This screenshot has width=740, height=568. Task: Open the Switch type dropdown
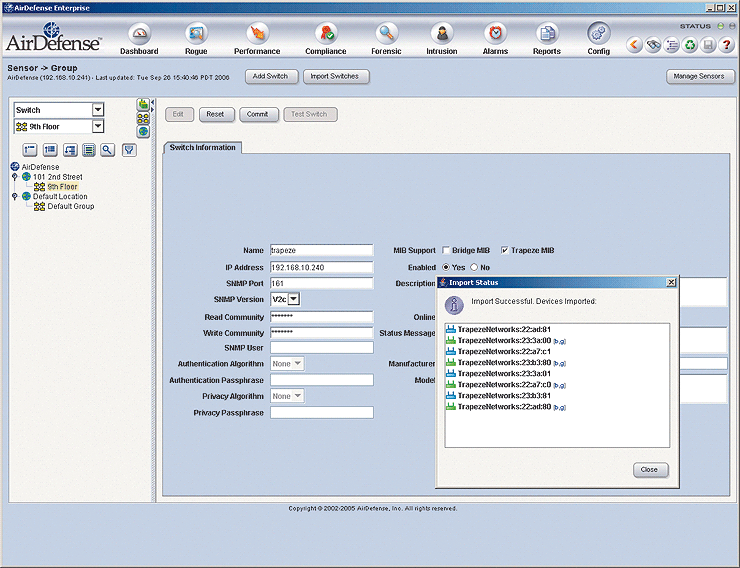(x=98, y=110)
